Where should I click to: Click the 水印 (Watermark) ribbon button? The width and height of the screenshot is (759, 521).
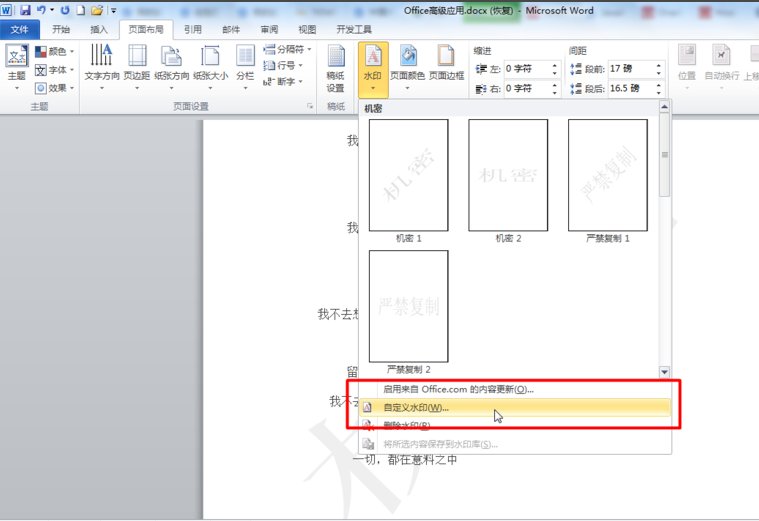[x=372, y=66]
